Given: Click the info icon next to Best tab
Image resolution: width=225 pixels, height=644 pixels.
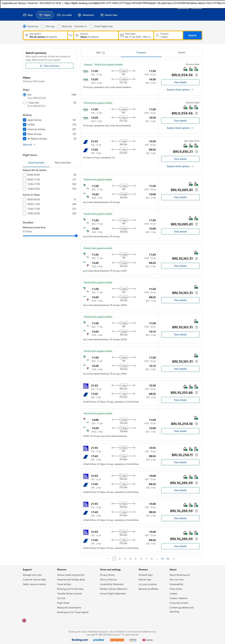Looking at the screenshot, I should click(x=103, y=53).
